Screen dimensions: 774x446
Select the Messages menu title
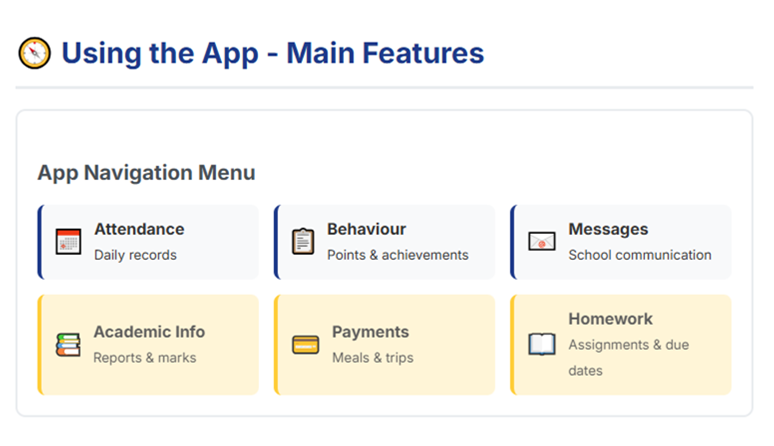608,229
